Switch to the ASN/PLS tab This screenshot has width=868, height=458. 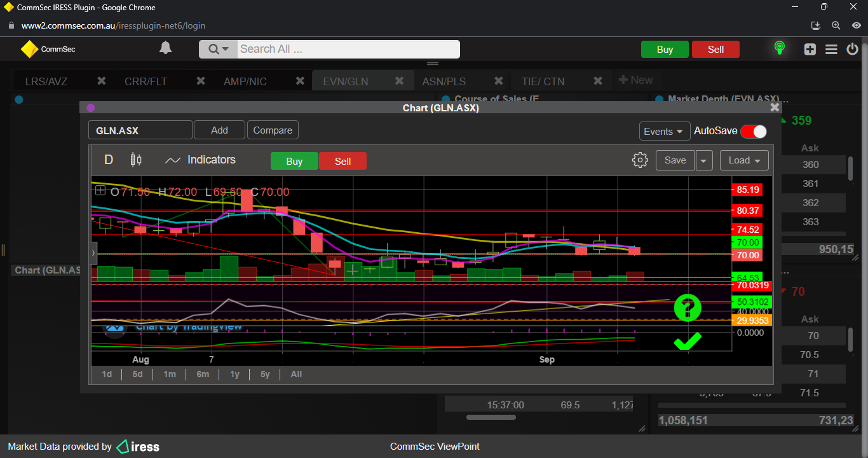(x=444, y=81)
